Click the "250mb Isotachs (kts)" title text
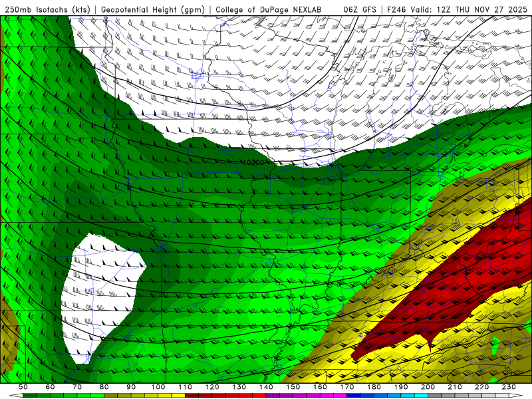 (x=48, y=10)
